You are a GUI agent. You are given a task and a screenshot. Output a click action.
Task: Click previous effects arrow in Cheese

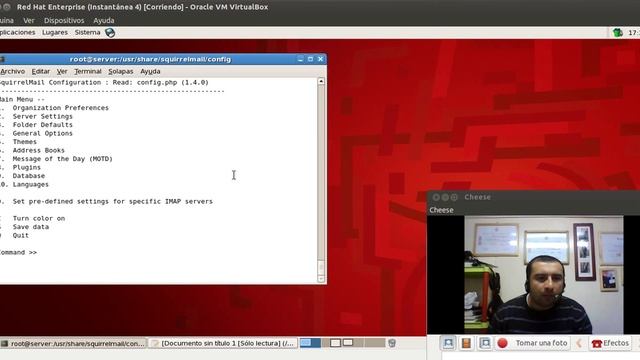pyautogui.click(x=579, y=343)
